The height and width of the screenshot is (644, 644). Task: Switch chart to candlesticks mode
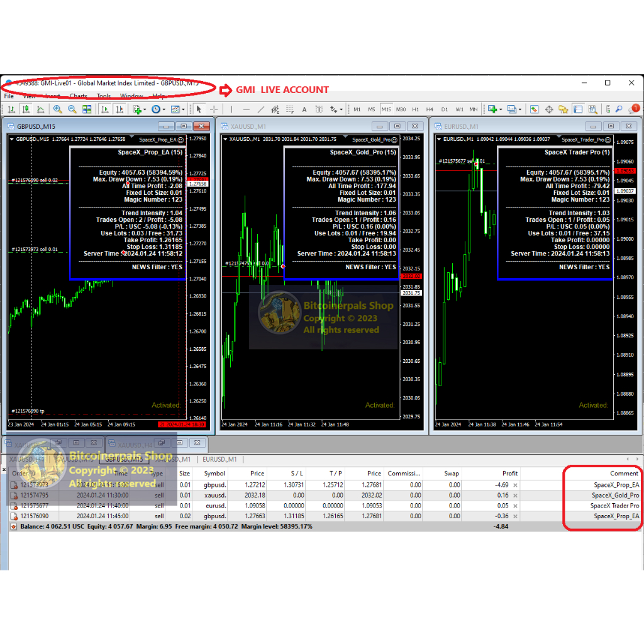[26, 109]
